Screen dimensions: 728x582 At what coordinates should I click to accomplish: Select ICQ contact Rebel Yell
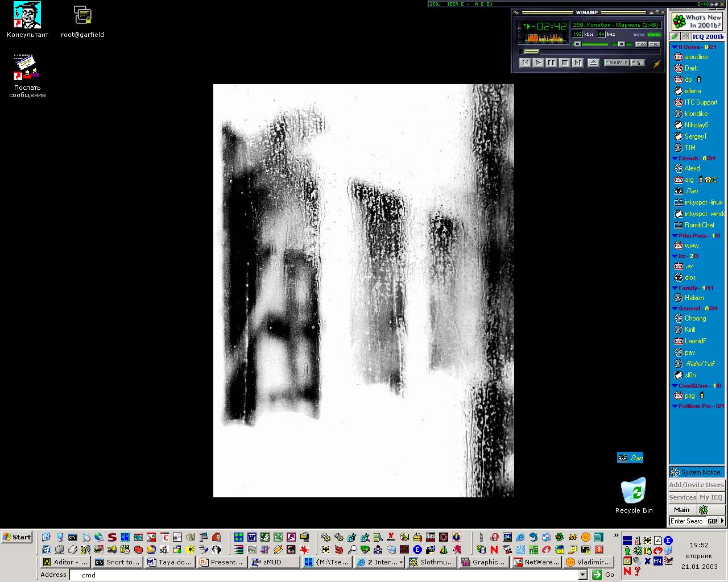coord(700,364)
